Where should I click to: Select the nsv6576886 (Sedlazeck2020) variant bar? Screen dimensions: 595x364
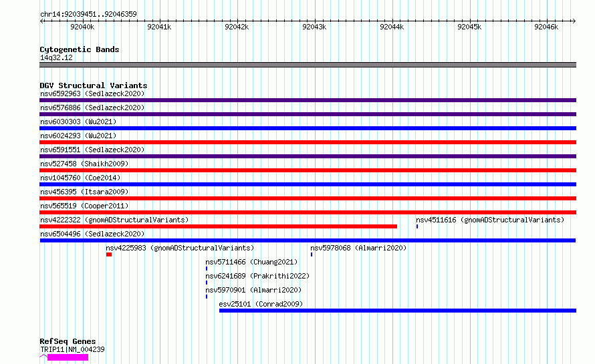point(308,114)
